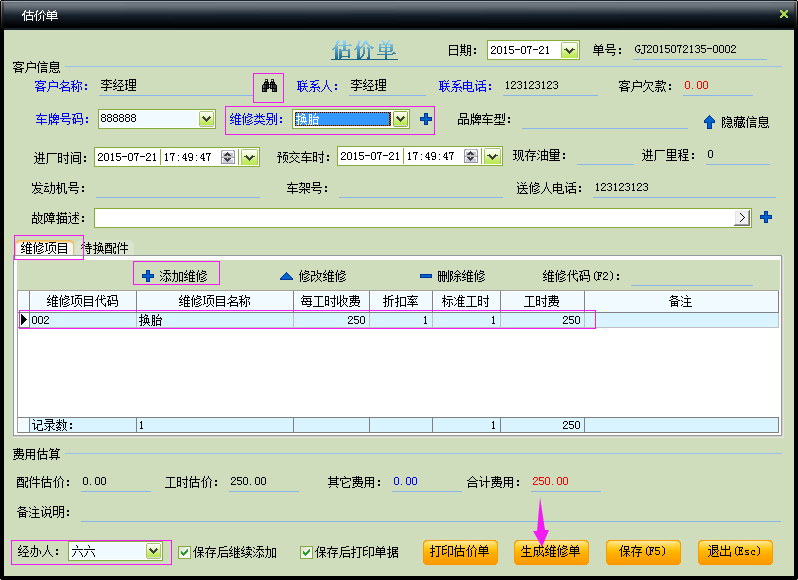Click the 工时估价 value 250.00
This screenshot has height=580, width=798.
click(x=248, y=481)
